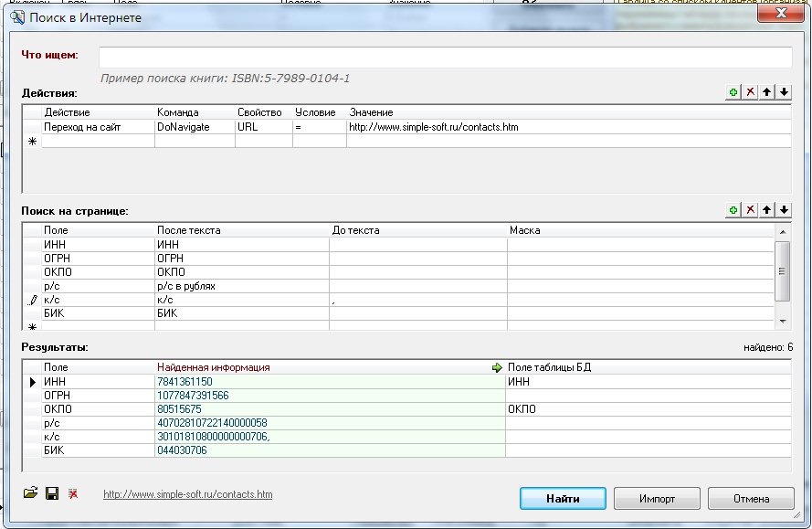The width and height of the screenshot is (812, 529).
Task: Open the simple-soft.ru contacts link
Action: (x=187, y=494)
